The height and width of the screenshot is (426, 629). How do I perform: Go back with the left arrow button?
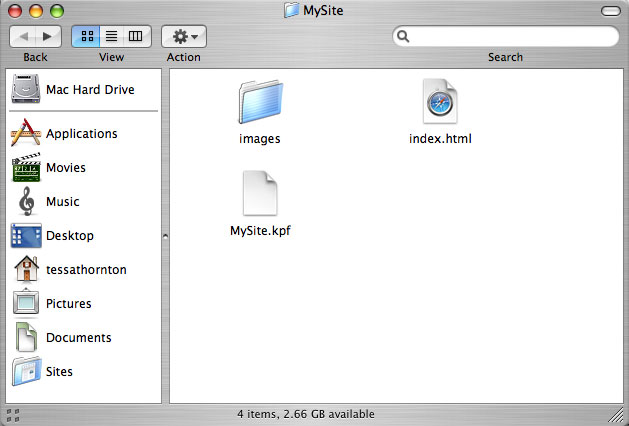tap(23, 37)
